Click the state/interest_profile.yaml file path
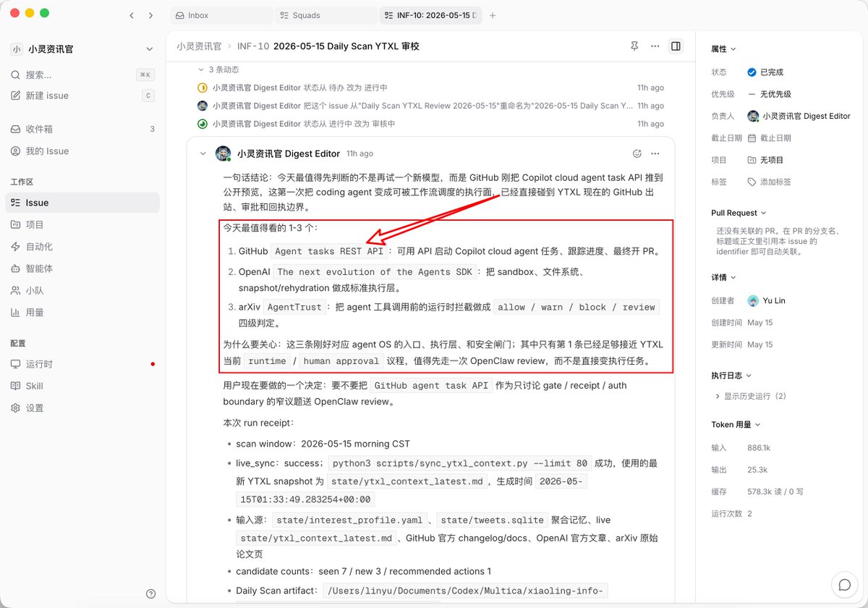 click(x=349, y=520)
